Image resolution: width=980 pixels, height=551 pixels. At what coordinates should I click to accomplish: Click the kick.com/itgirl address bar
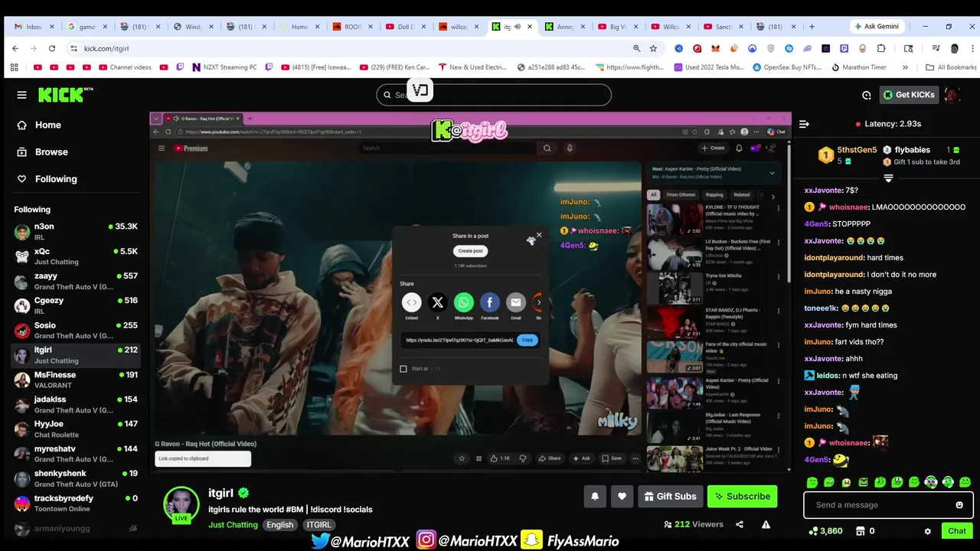pos(345,48)
